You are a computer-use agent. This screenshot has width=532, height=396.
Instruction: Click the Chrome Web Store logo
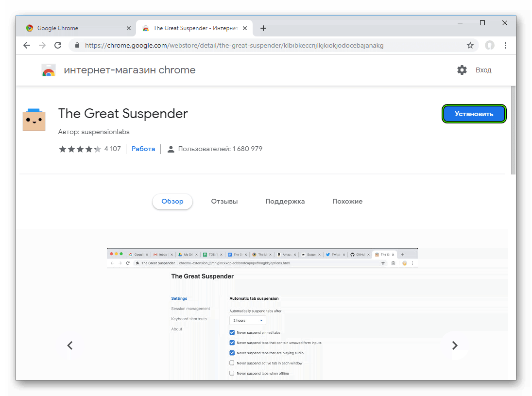49,70
